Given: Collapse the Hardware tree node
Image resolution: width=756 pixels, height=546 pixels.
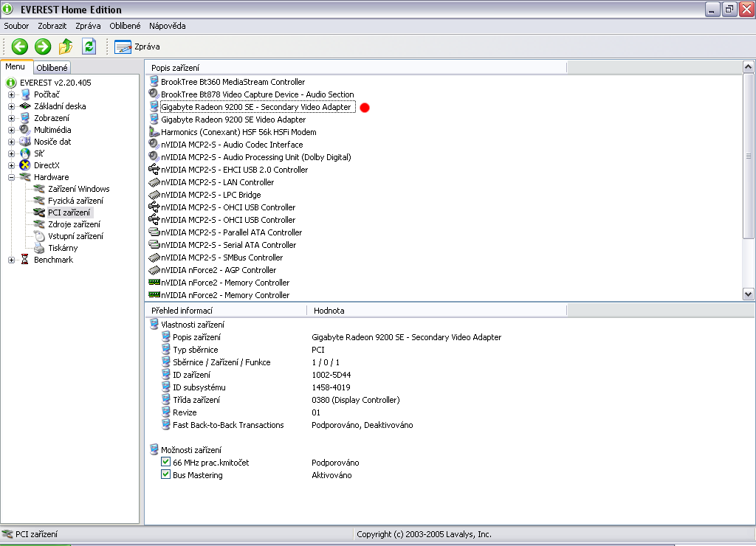Looking at the screenshot, I should 11,177.
